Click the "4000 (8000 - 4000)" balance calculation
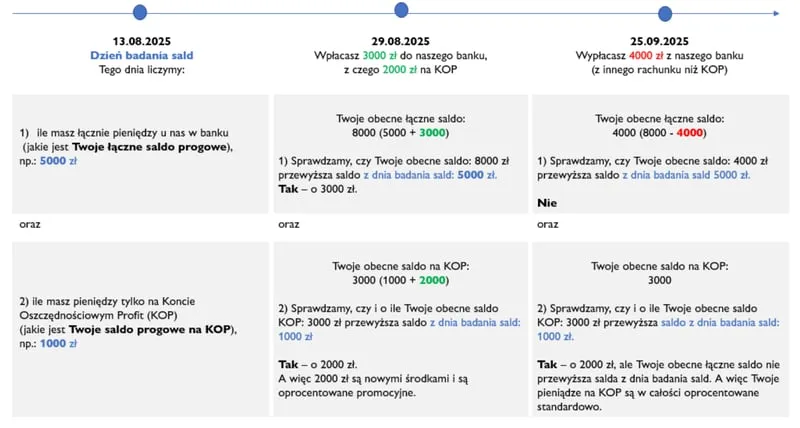The image size is (800, 428). (660, 132)
